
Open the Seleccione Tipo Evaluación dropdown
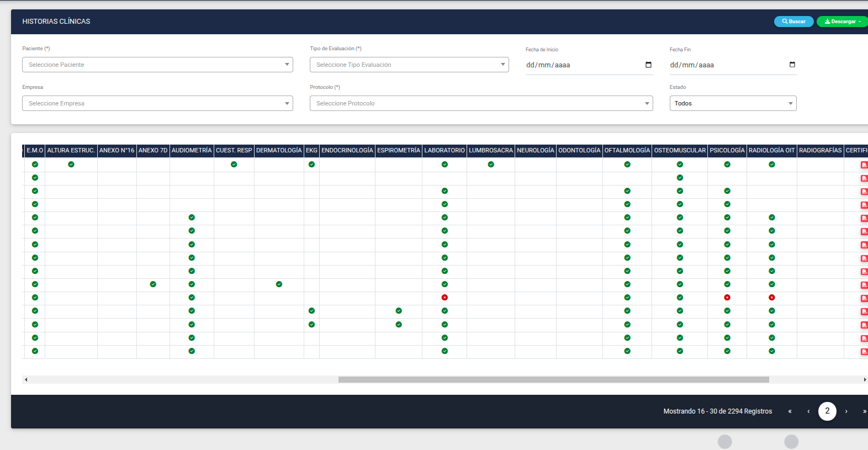409,65
